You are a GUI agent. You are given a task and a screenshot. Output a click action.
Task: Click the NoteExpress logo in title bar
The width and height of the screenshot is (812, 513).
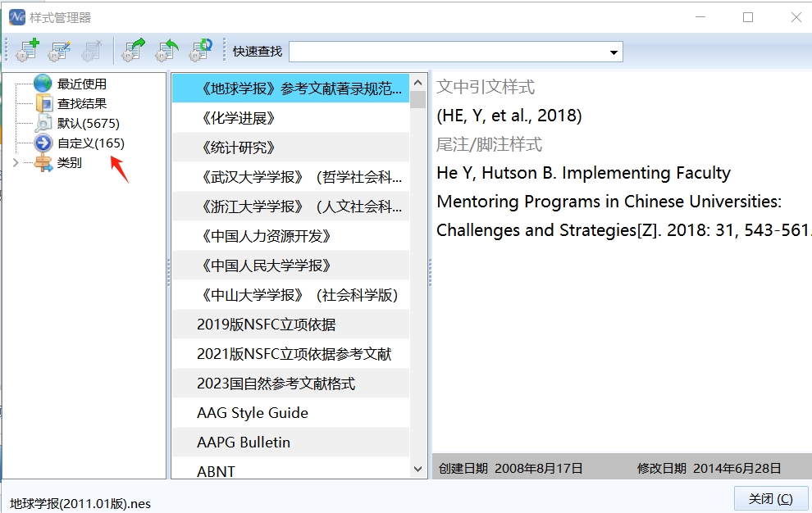click(16, 17)
